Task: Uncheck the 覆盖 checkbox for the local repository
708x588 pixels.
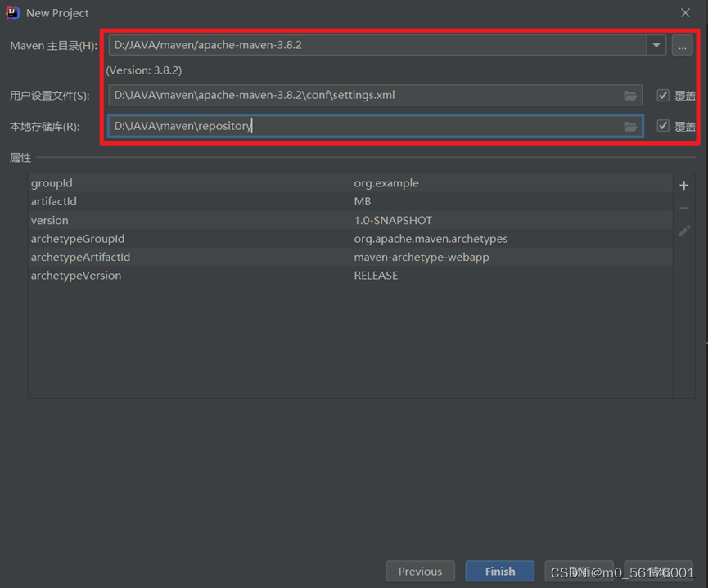Action: point(663,126)
